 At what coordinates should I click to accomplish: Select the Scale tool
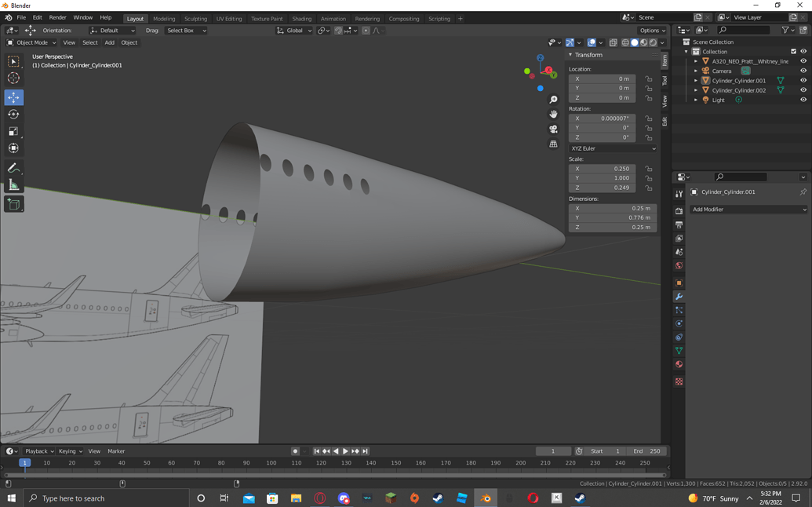click(13, 131)
